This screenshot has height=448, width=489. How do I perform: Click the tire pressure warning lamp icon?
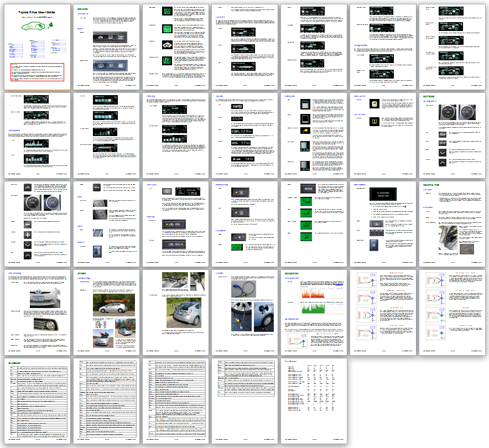(374, 122)
